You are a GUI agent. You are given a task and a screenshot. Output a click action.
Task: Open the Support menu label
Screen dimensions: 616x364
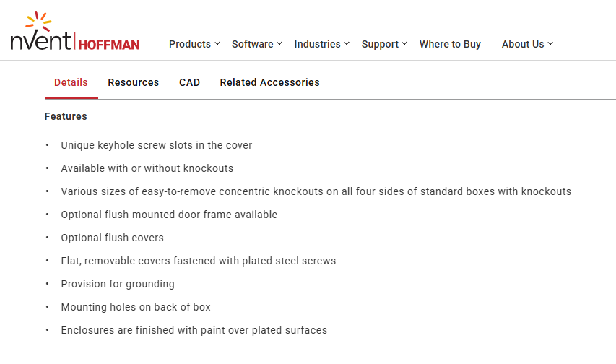[x=380, y=44]
